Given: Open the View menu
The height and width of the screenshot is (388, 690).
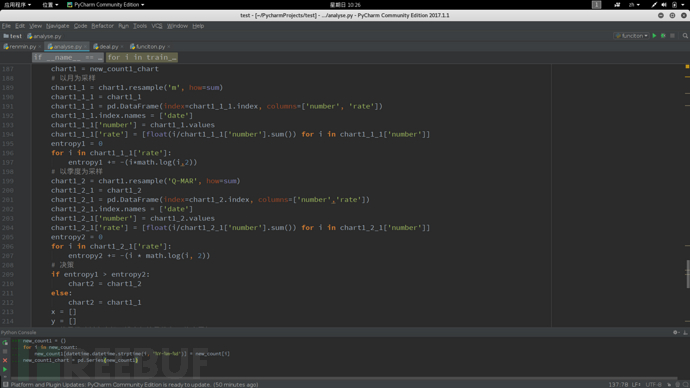Looking at the screenshot, I should point(35,26).
